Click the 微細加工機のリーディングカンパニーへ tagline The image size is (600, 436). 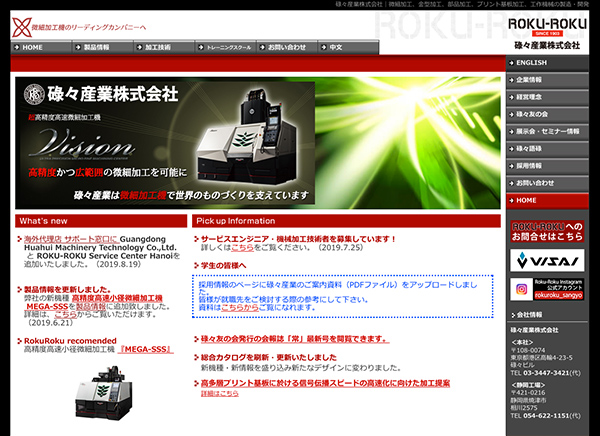click(x=89, y=28)
